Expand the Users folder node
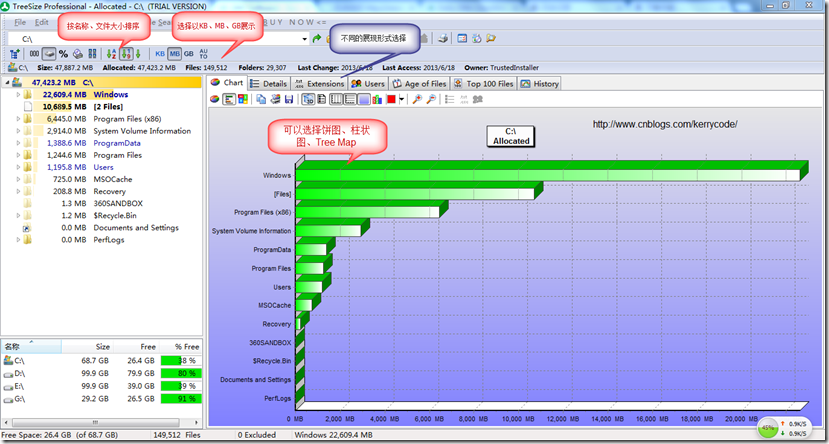The image size is (829, 444). 18,167
